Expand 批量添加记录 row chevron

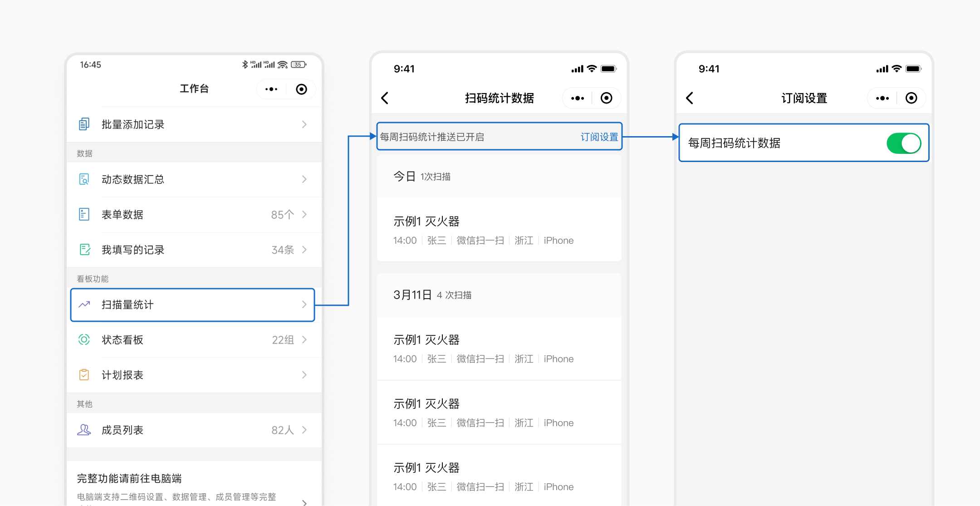coord(304,124)
